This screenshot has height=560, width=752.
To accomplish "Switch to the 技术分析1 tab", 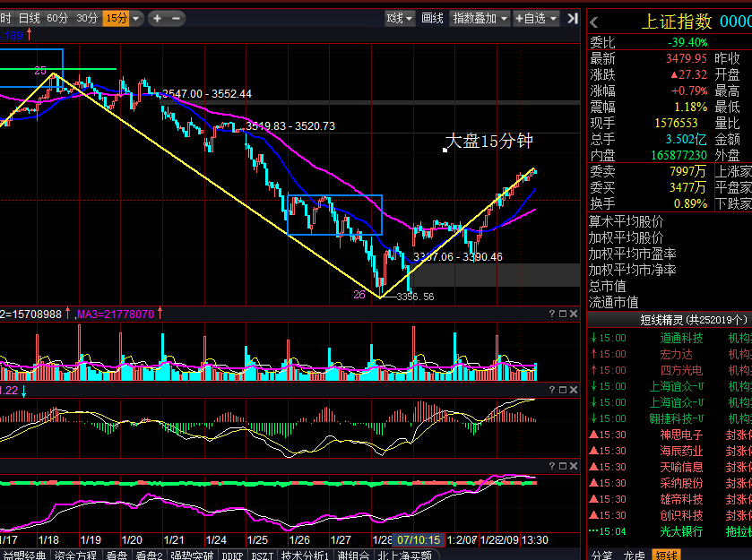I will tap(305, 556).
